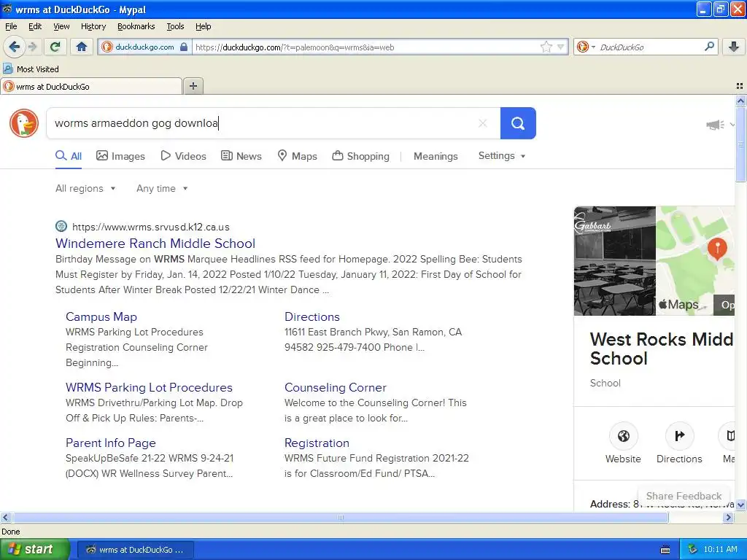This screenshot has height=560, width=747.
Task: Expand the All regions filter
Action: (x=85, y=189)
